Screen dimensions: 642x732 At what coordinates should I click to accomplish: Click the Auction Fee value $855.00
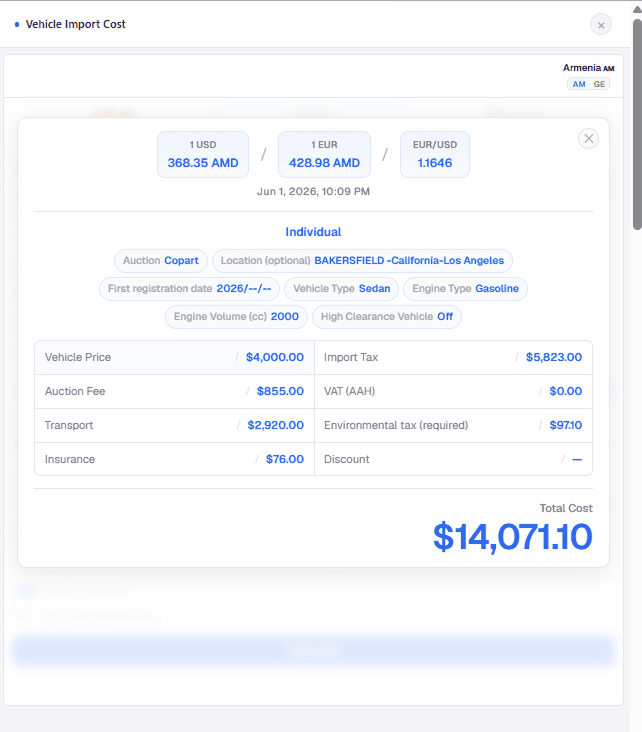(280, 391)
